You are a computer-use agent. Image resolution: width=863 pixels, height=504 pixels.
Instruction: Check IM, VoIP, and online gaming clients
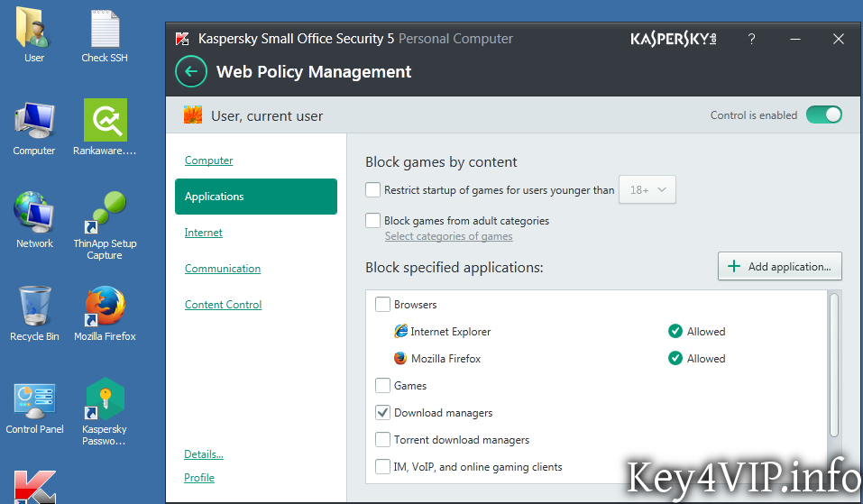click(x=382, y=466)
